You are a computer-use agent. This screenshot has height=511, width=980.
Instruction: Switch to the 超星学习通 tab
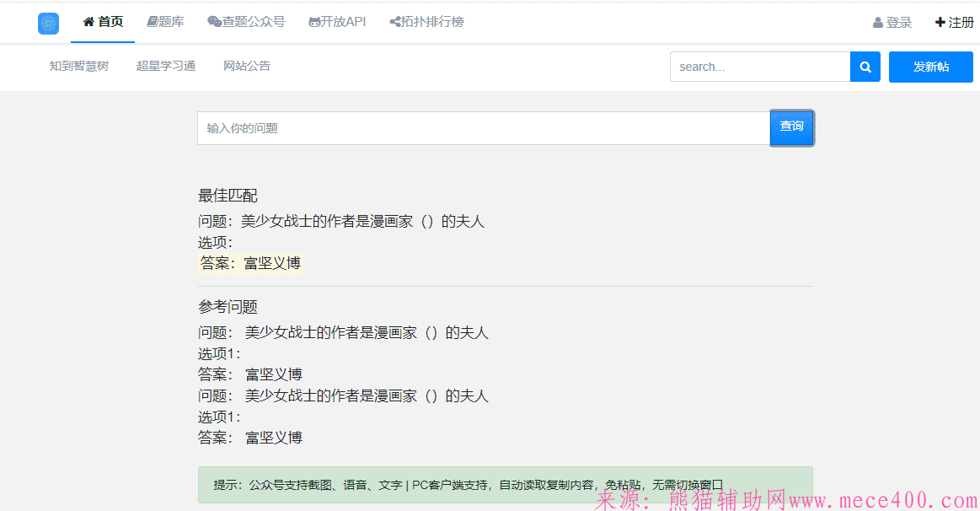(x=165, y=65)
